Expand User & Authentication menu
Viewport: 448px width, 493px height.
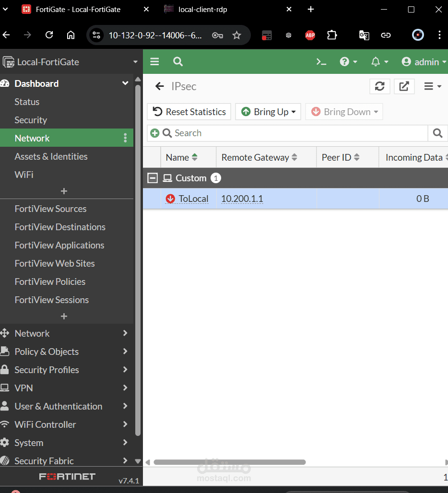click(67, 406)
